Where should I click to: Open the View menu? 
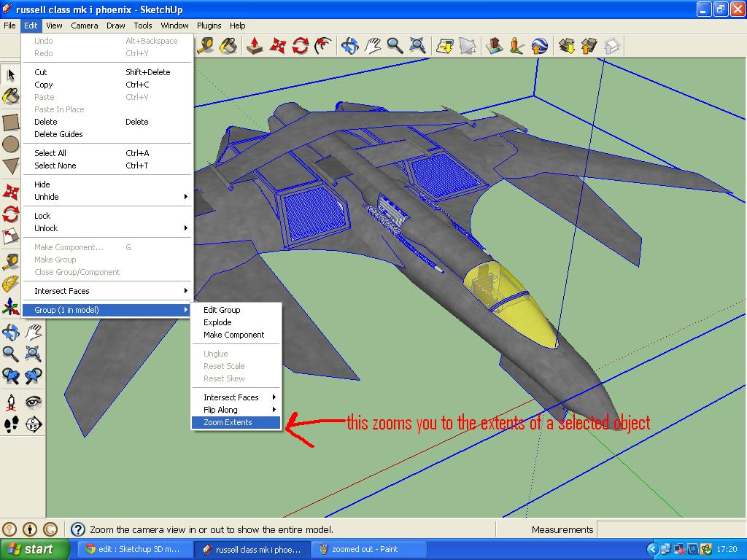[54, 26]
